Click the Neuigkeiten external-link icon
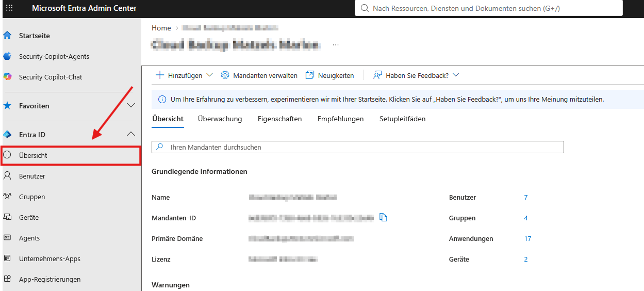This screenshot has width=644, height=291. [x=310, y=75]
